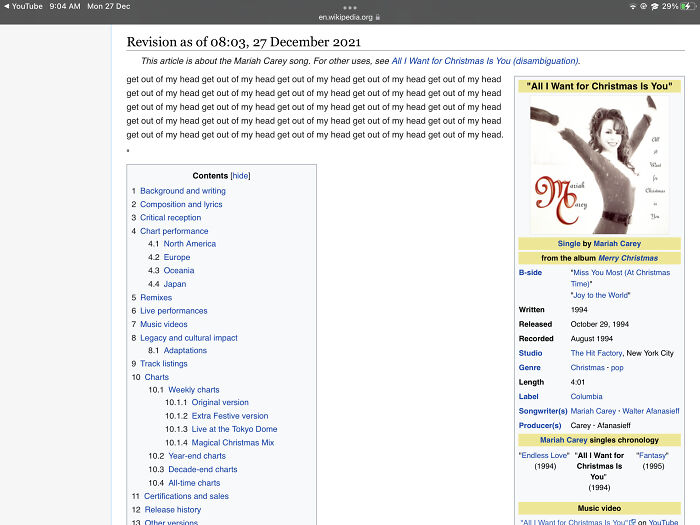Screen dimensions: 700x525
Task: Tap the YouTube back-to-app arrow
Action: 6,6
